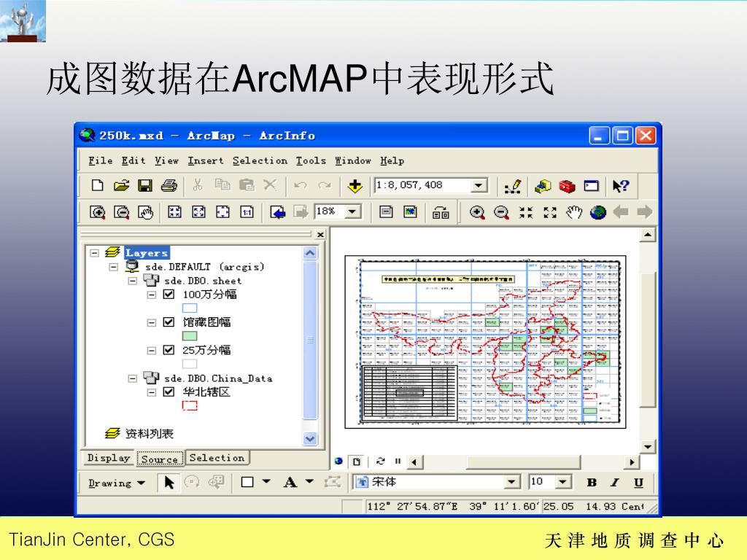747x560 pixels.
Task: Go forward to next extent arrow
Action: coord(645,211)
